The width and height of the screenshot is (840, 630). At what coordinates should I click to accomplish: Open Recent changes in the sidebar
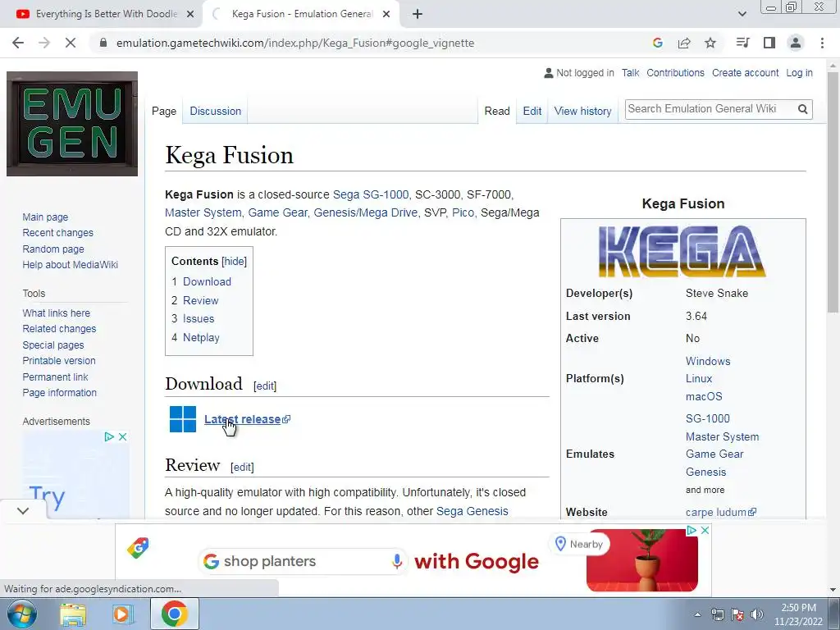pos(58,232)
